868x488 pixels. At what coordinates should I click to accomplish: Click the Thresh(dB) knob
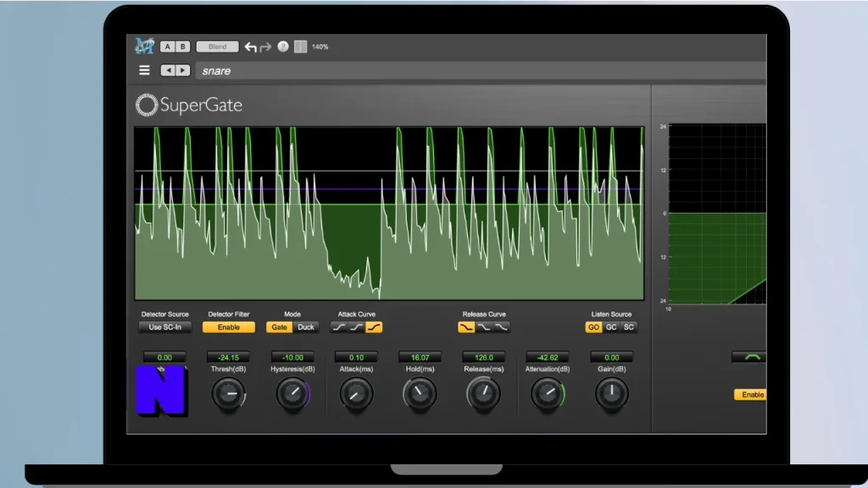pyautogui.click(x=228, y=394)
